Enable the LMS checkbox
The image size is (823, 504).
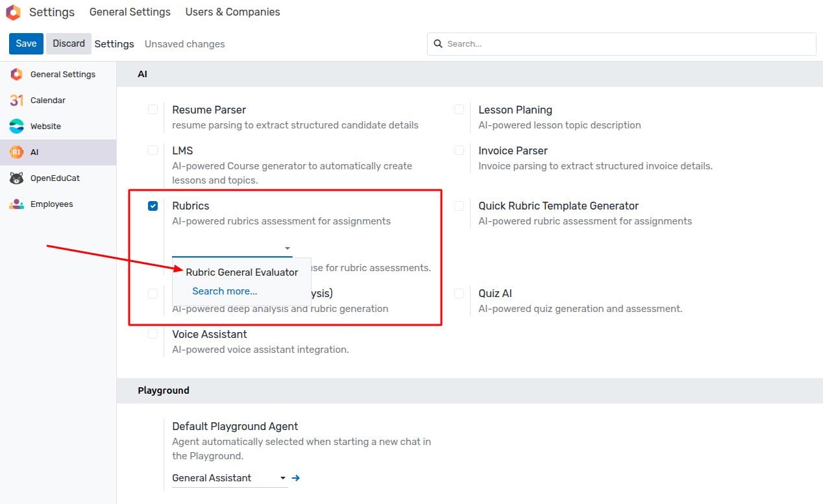point(153,150)
